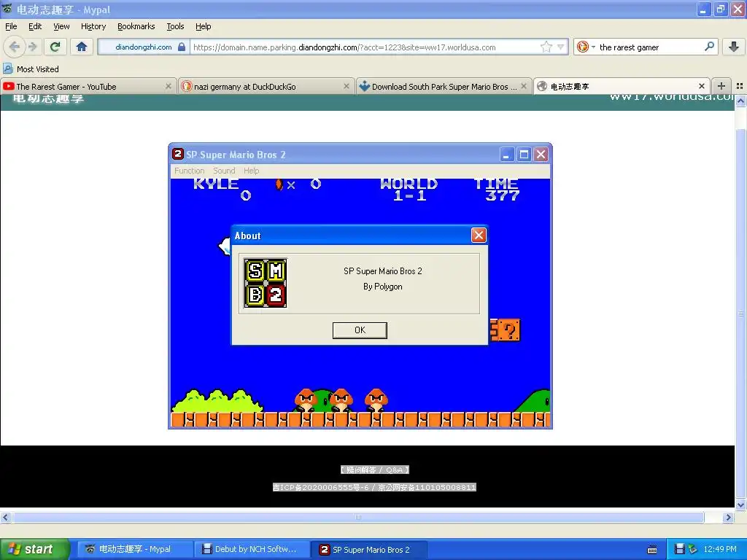Go to the home page icon
Screen dimensions: 747x560
click(82, 47)
